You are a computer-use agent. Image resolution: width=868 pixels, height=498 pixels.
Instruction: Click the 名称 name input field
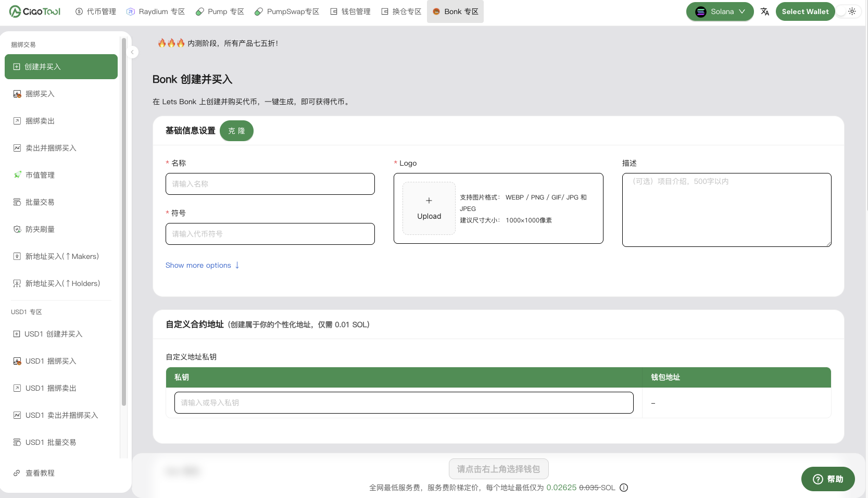click(270, 184)
